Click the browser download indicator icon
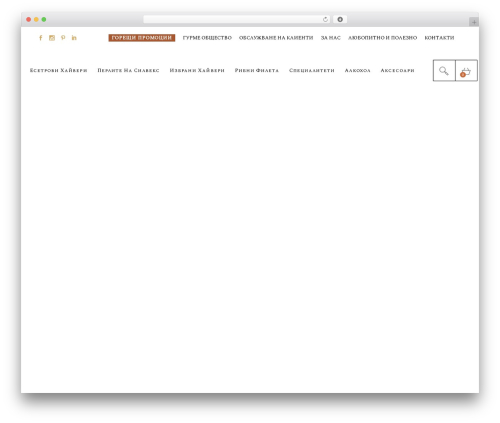Screen dimensions: 500x423 click(340, 19)
